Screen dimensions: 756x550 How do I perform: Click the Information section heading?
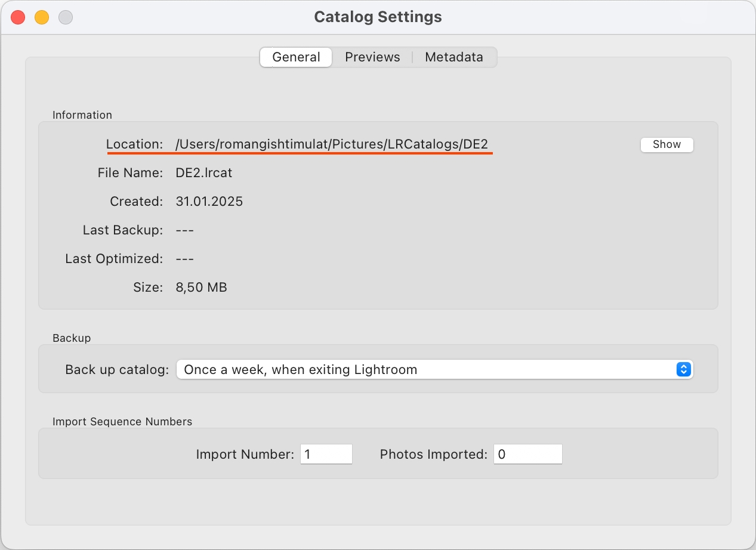(x=82, y=115)
